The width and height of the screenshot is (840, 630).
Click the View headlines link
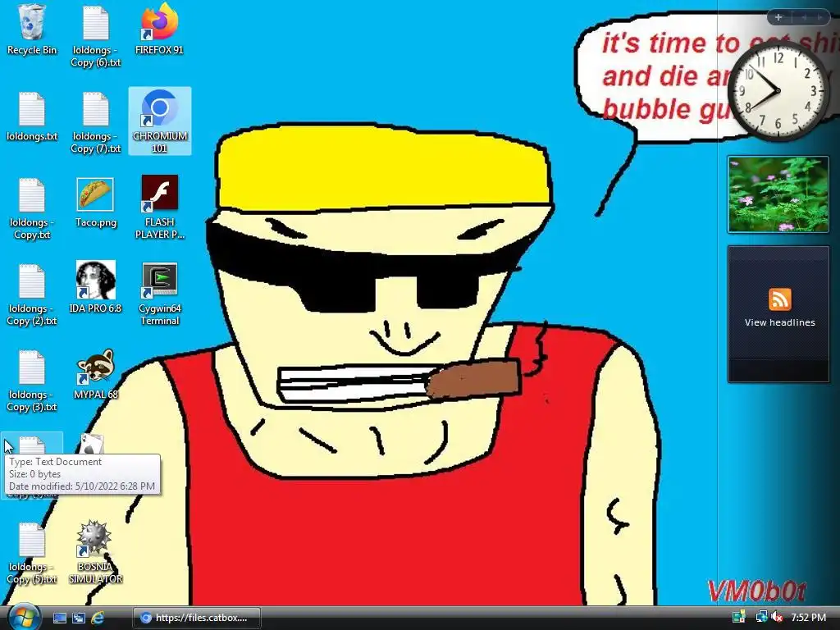click(x=779, y=322)
